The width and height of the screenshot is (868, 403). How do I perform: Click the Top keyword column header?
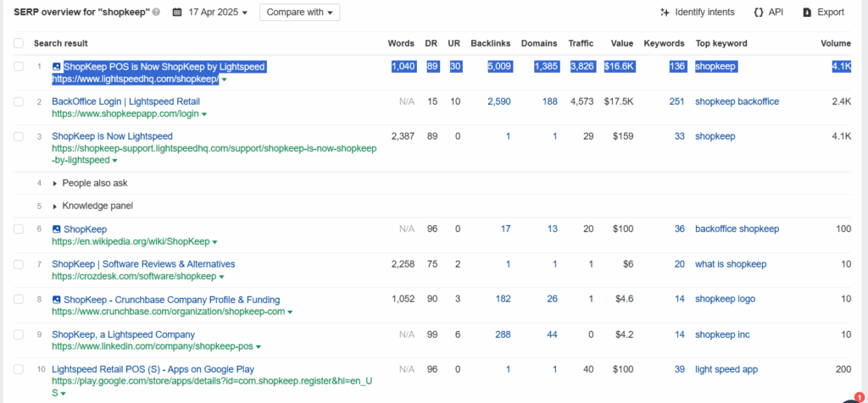pyautogui.click(x=721, y=43)
